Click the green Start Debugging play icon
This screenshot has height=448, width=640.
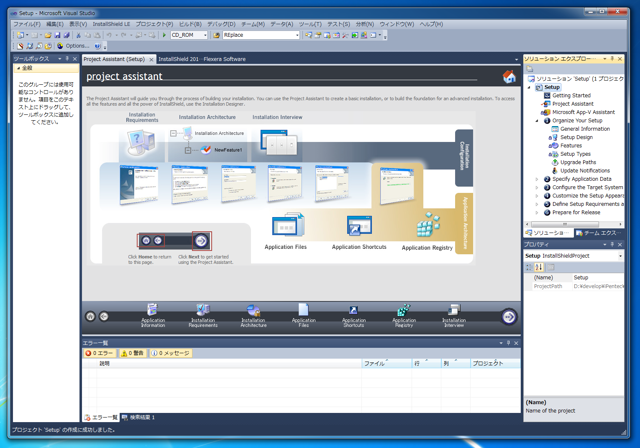[164, 35]
